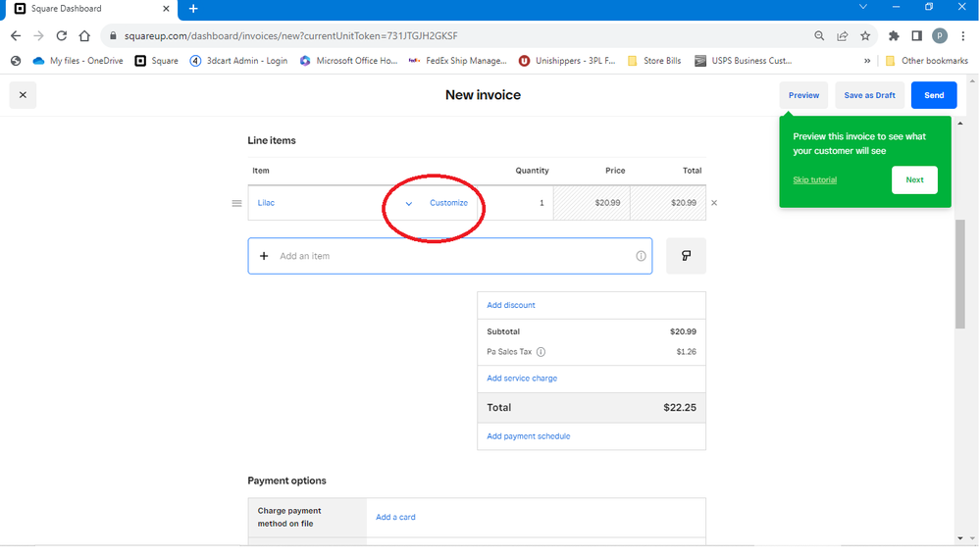Select the Square Dashboard tab

tap(88, 9)
